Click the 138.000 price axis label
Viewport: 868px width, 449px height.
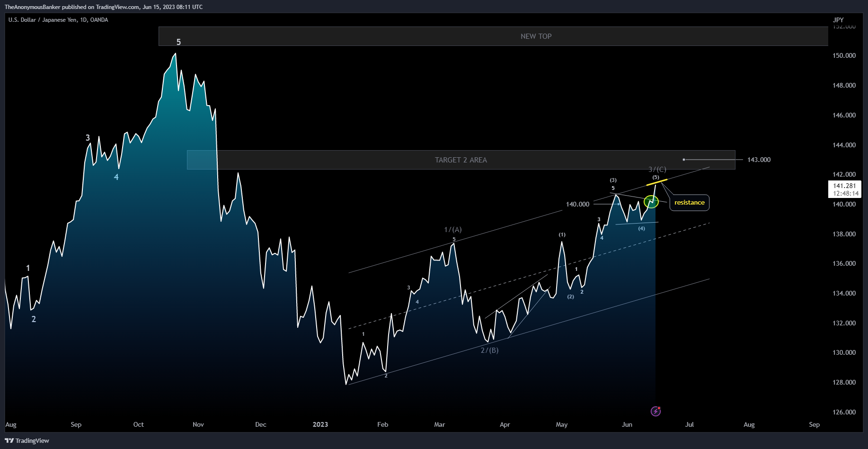[x=844, y=234]
